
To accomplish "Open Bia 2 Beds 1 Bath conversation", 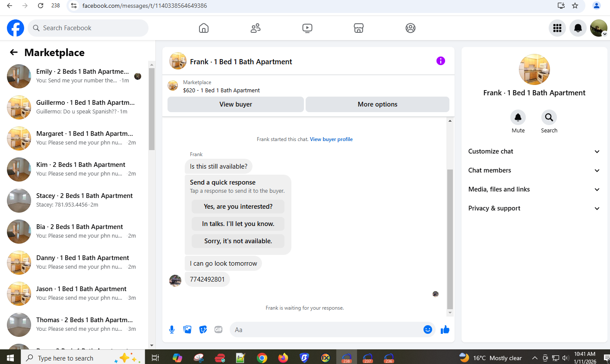I will [75, 232].
